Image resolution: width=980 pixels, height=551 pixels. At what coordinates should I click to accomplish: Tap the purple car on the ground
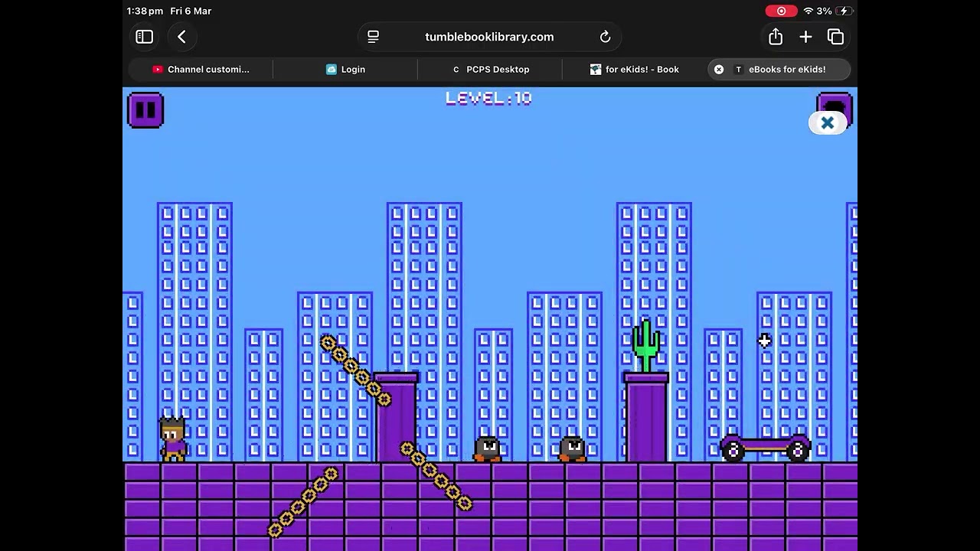click(765, 447)
